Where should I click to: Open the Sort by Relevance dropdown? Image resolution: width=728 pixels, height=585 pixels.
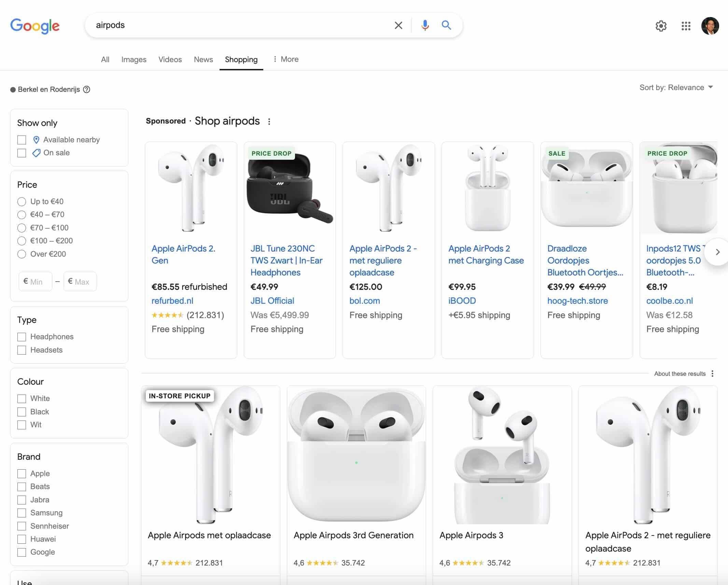coord(676,88)
